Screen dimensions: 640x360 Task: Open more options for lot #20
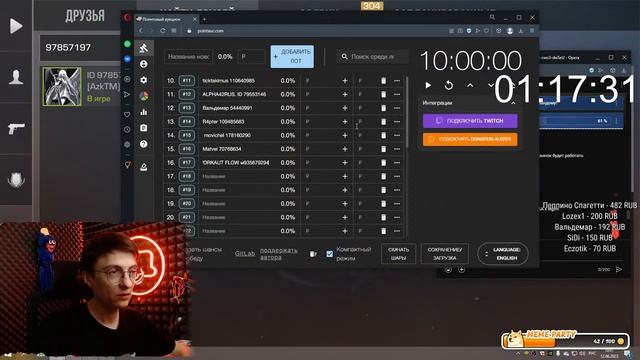click(x=397, y=204)
